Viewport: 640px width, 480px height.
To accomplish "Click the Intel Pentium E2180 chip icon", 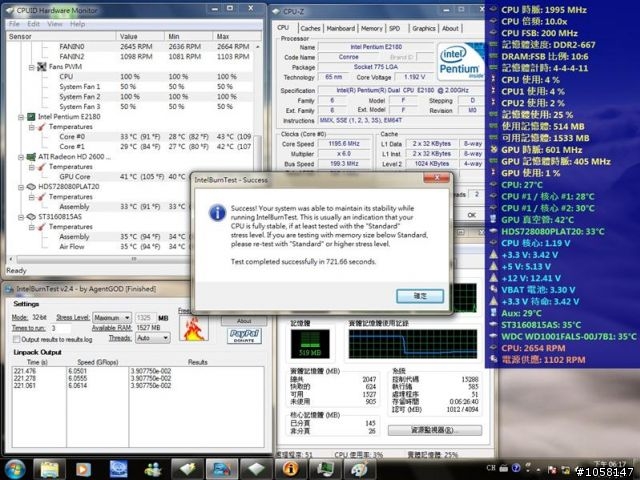I will click(x=31, y=117).
